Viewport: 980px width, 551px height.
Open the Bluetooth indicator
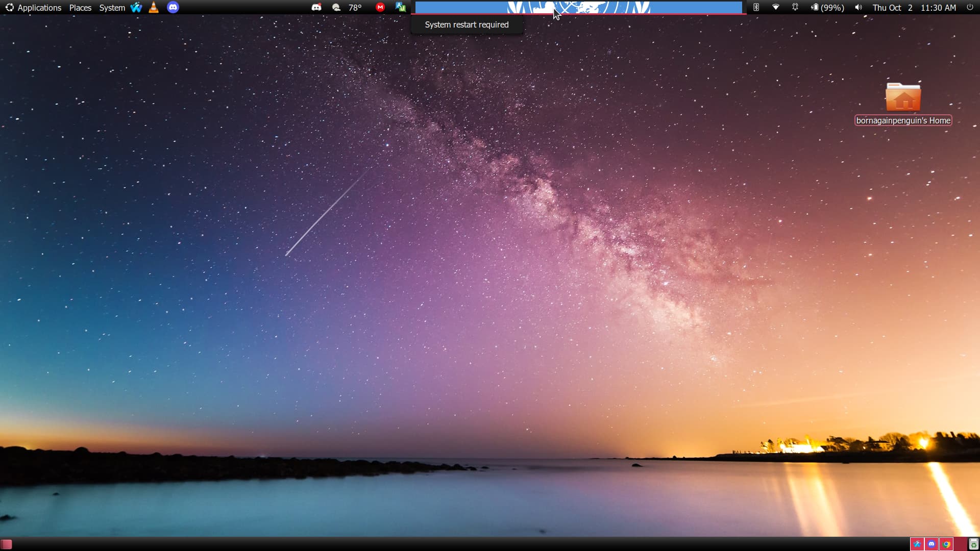756,7
